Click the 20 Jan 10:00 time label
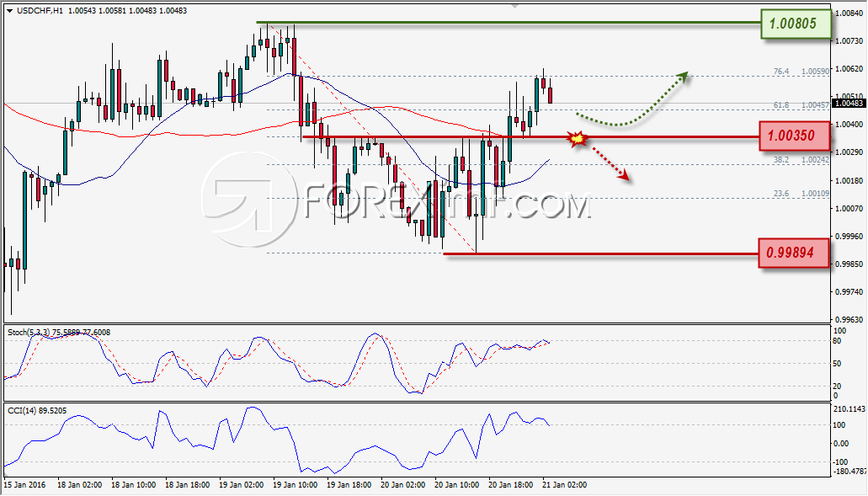The width and height of the screenshot is (868, 496). (x=456, y=484)
